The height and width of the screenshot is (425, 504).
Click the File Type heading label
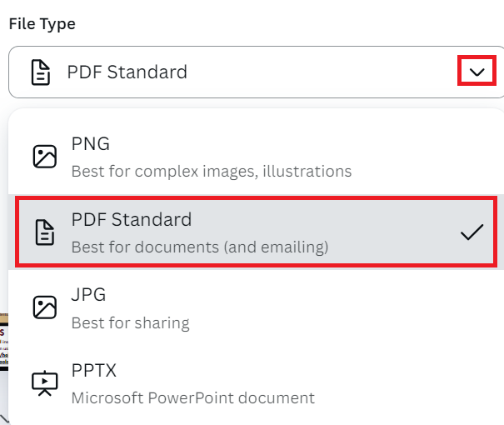(x=42, y=24)
